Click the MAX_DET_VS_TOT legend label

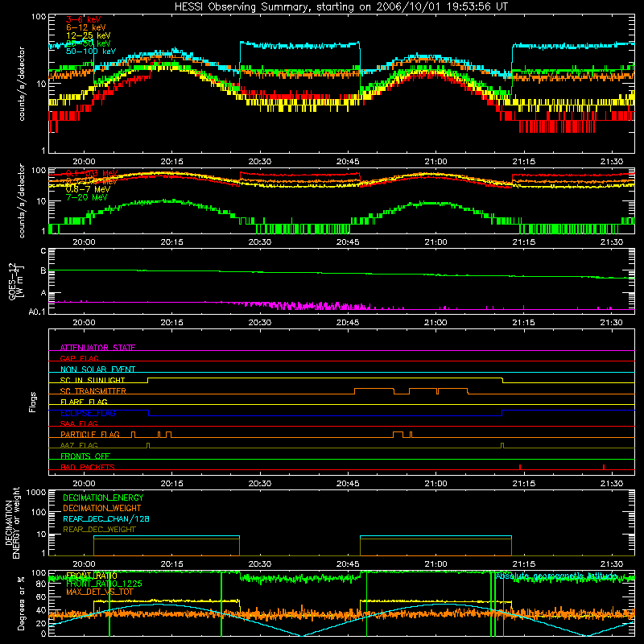[100, 592]
